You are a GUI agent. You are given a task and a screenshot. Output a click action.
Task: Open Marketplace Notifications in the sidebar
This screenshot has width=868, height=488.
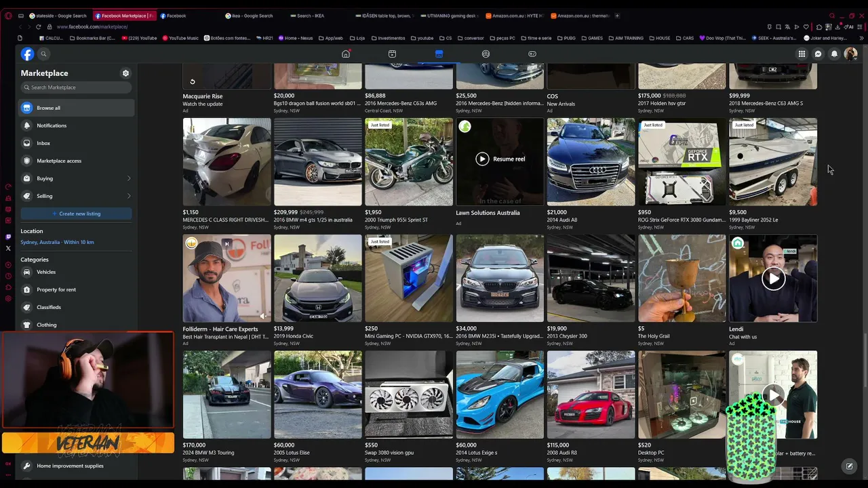(x=76, y=125)
